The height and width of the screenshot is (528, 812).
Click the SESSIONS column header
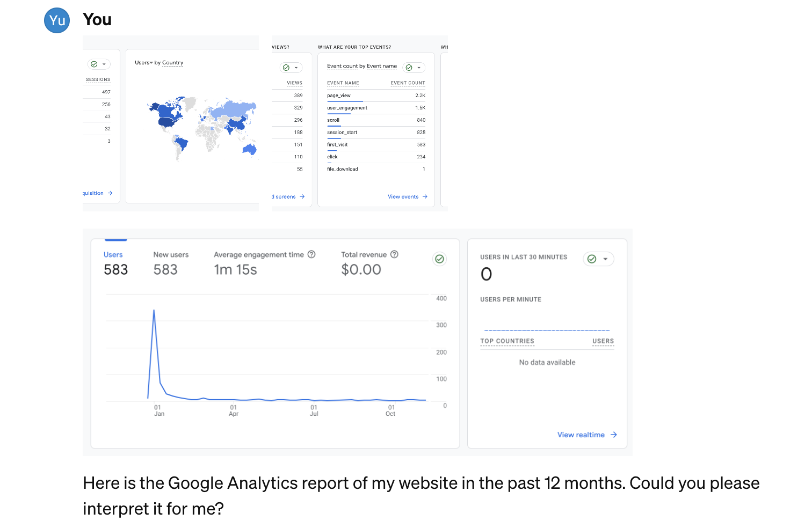click(x=98, y=79)
